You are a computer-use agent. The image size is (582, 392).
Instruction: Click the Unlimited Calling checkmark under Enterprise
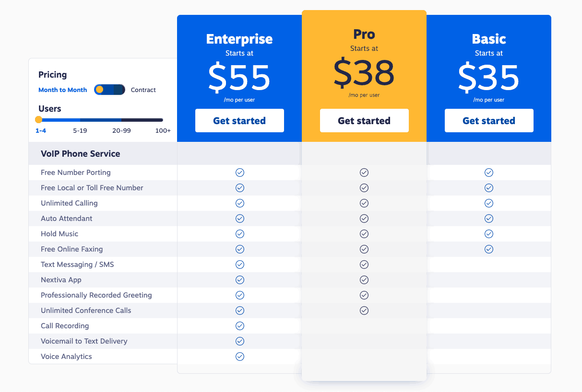239,203
